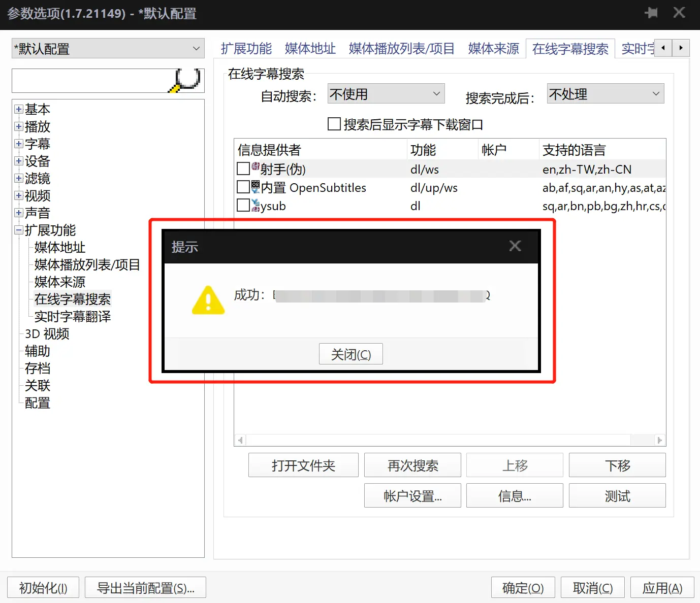Enable the ysub provider checkbox
The width and height of the screenshot is (700, 603).
[243, 205]
